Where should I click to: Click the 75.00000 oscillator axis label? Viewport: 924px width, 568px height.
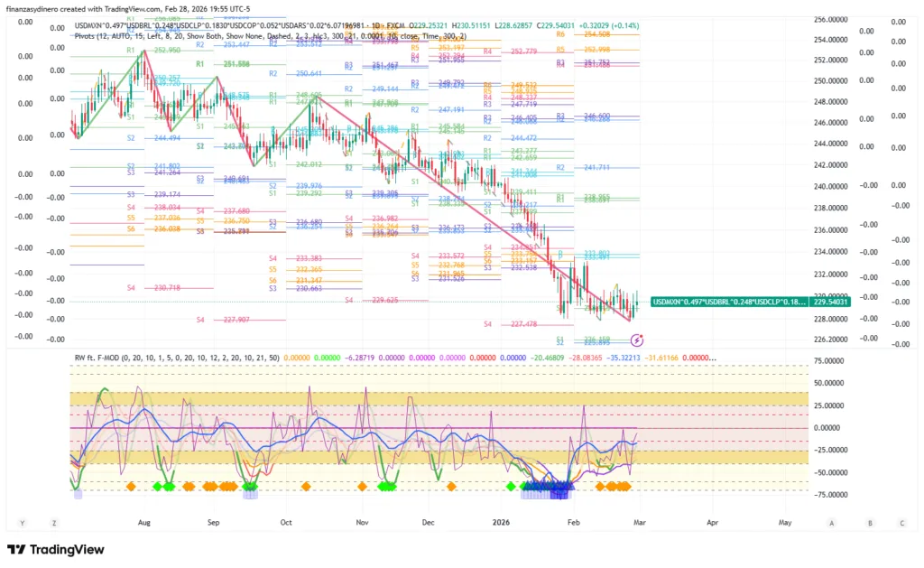[x=829, y=360]
